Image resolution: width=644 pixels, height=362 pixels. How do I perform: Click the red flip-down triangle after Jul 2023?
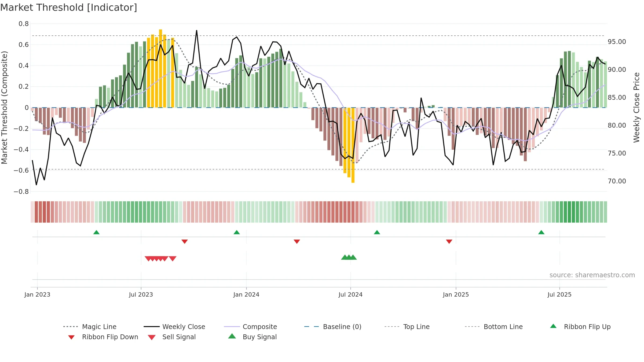[185, 242]
